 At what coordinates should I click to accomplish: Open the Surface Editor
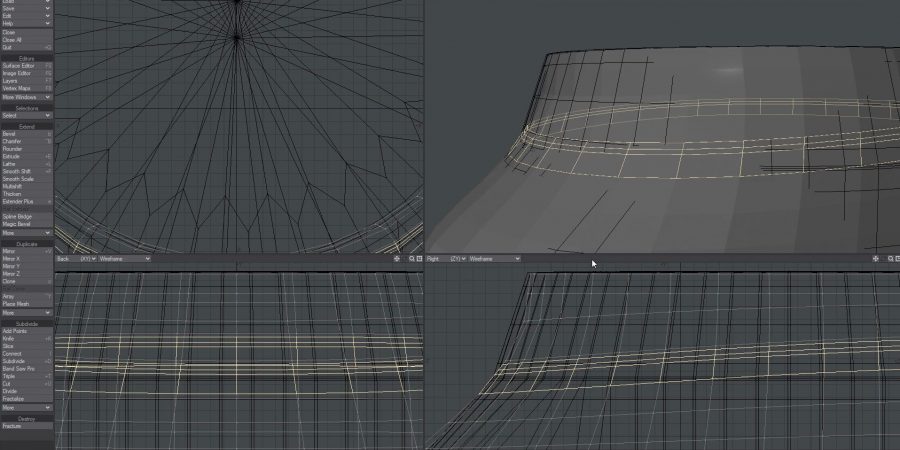(26, 66)
